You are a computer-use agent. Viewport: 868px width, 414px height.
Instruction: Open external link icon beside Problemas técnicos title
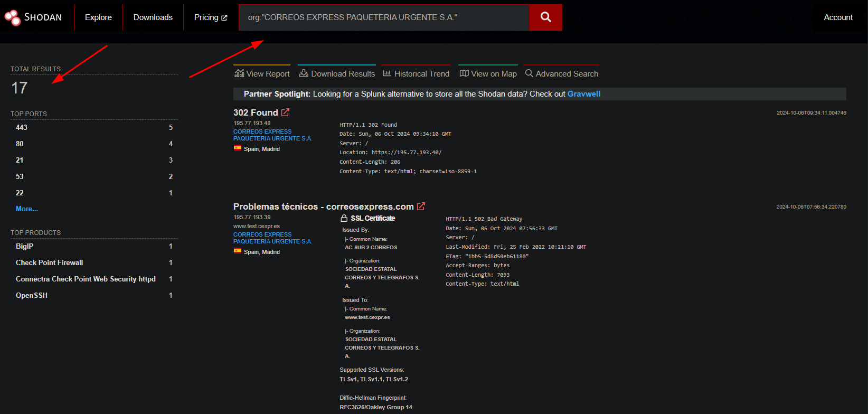421,206
